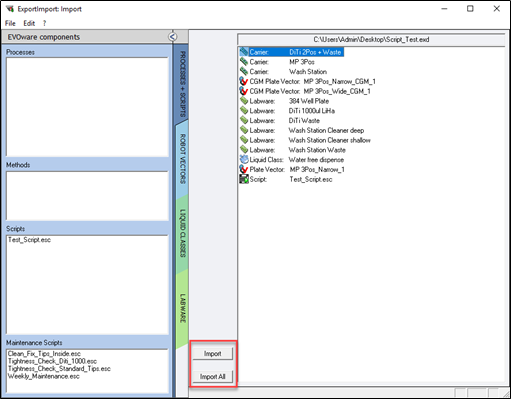Image resolution: width=511 pixels, height=399 pixels.
Task: Click the Import button
Action: tap(212, 354)
